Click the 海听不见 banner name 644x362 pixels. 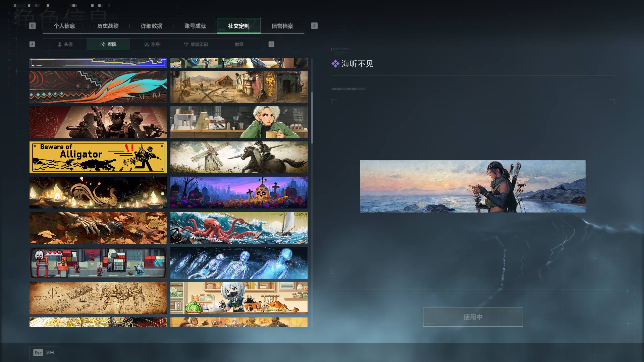(357, 64)
